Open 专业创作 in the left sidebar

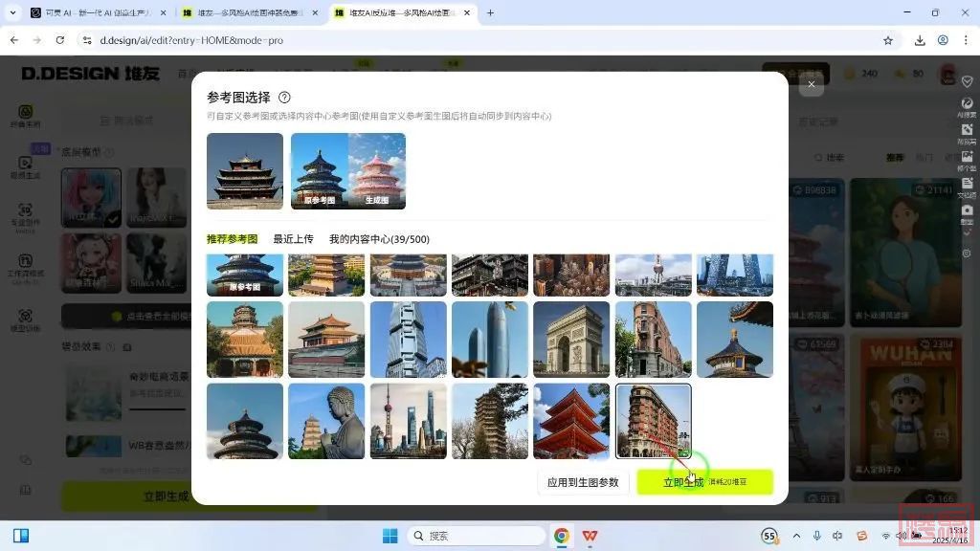(x=25, y=217)
